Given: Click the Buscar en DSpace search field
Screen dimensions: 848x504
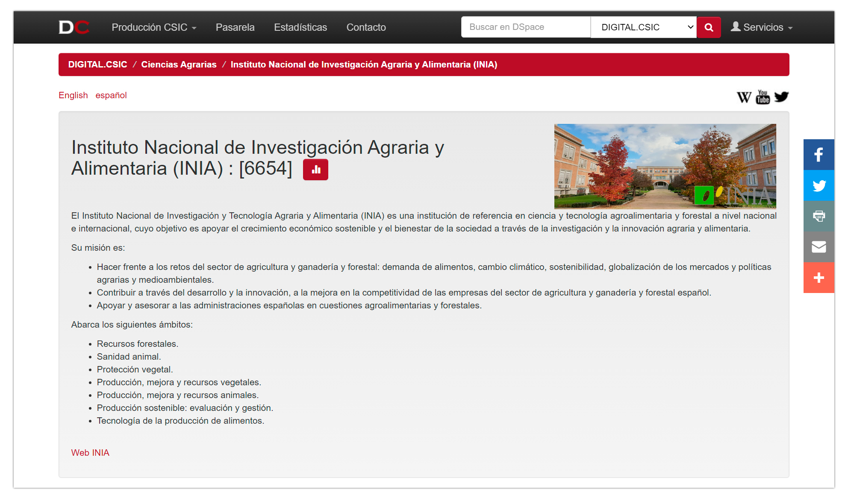Looking at the screenshot, I should click(525, 27).
